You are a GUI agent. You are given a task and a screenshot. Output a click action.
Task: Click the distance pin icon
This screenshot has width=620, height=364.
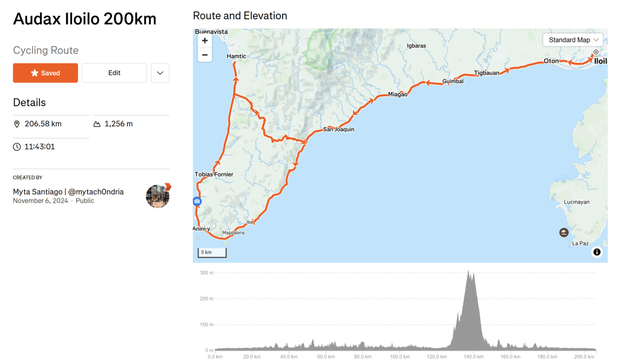tap(17, 124)
